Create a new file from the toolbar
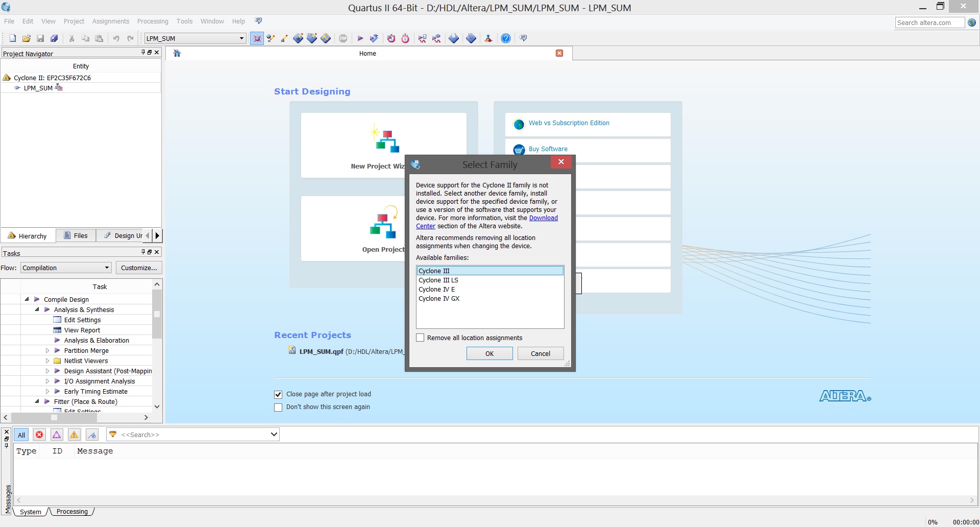The image size is (980, 527). (x=13, y=38)
